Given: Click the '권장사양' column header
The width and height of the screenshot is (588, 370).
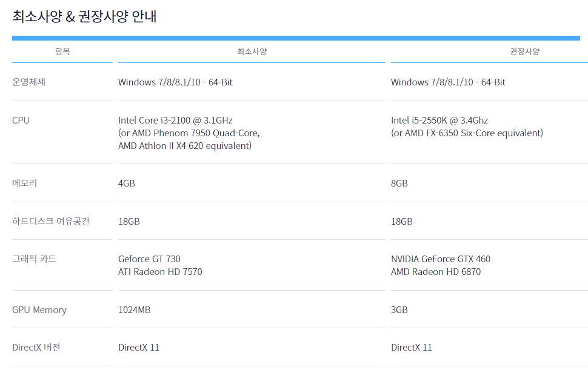Looking at the screenshot, I should (524, 51).
